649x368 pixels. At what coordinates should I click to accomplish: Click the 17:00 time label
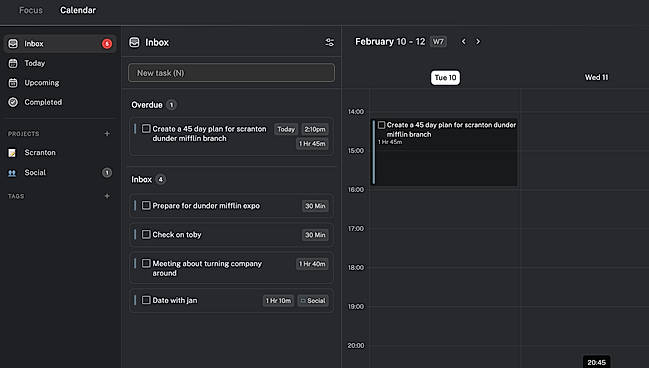click(x=356, y=228)
